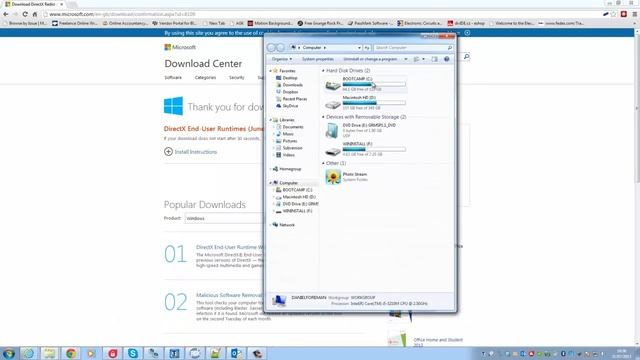Click the WININSTALL (F:) capacity bar

tap(374, 149)
